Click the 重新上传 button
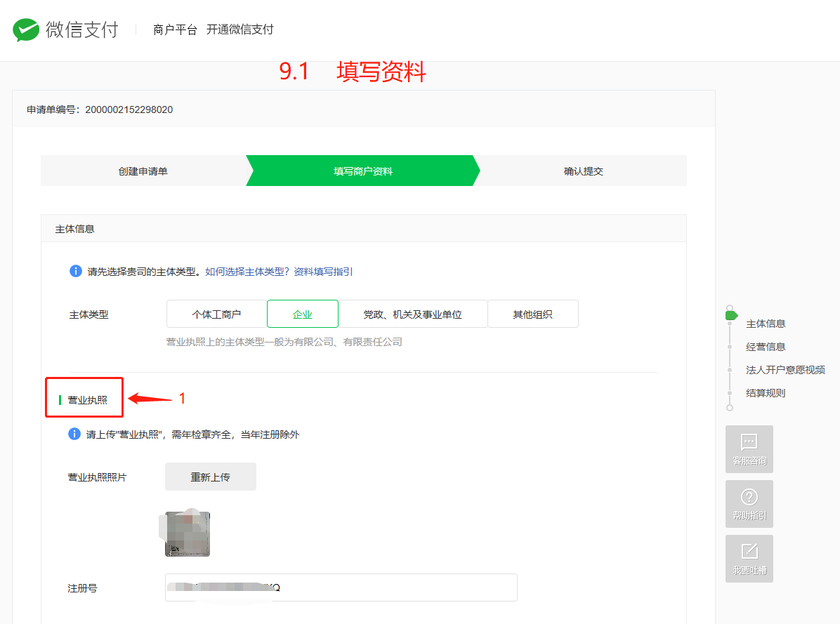840x624 pixels. coord(210,477)
